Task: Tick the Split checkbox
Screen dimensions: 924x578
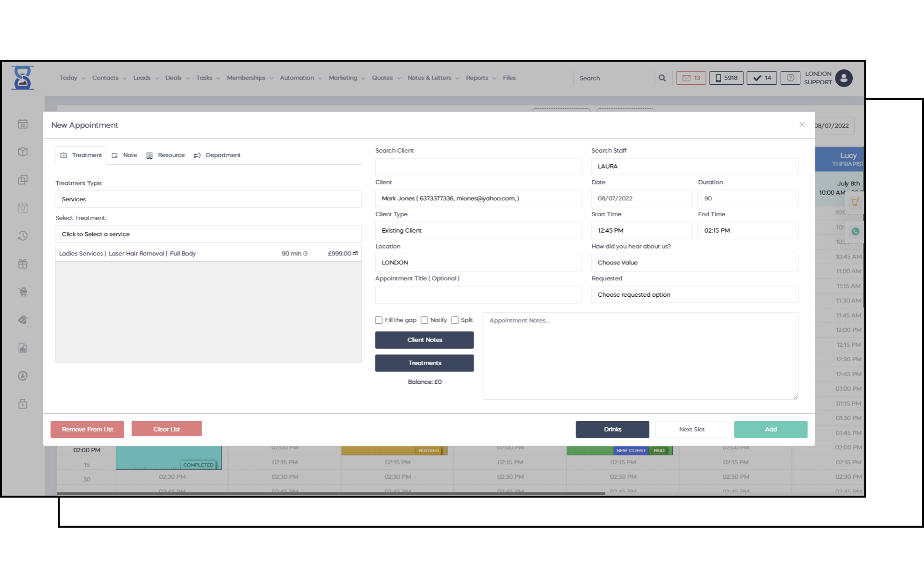Action: point(455,320)
